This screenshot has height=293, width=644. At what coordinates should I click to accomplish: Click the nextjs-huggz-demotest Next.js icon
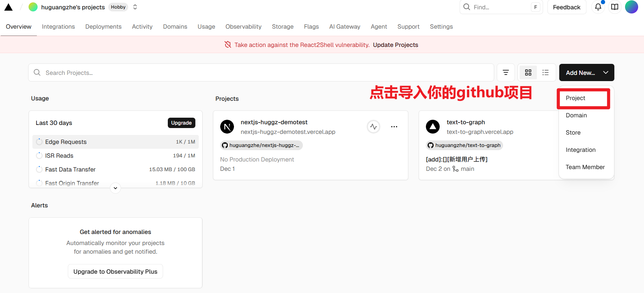point(227,127)
